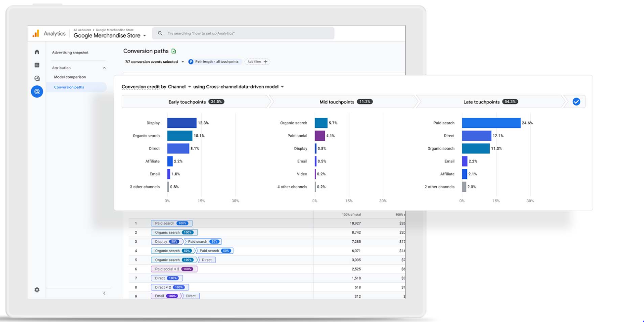
Task: Click the 3 other channels label
Action: (145, 187)
